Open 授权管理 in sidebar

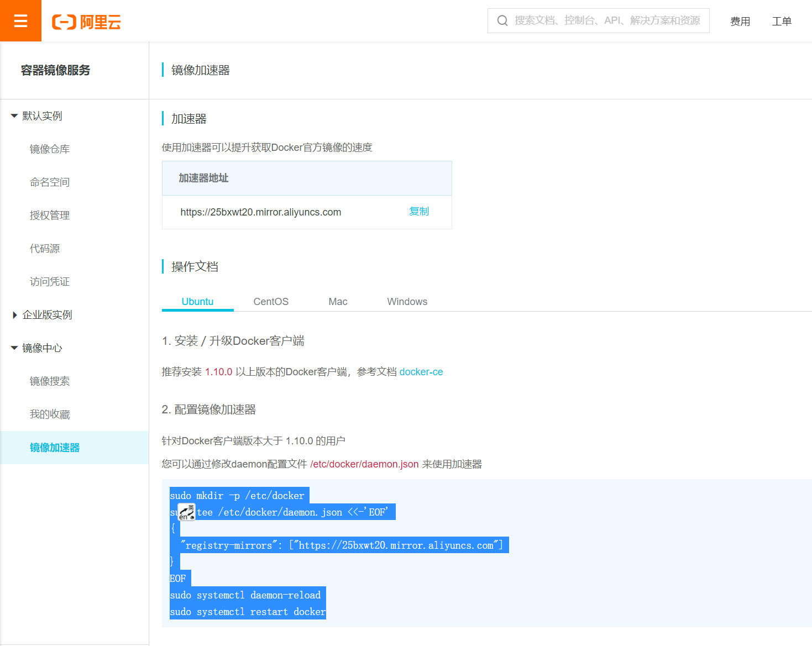tap(50, 216)
